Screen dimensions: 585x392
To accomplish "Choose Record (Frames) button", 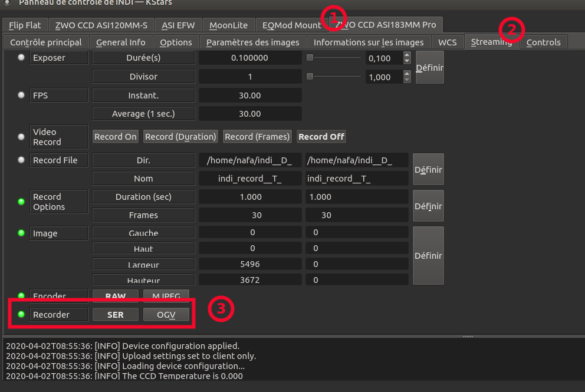I will click(x=257, y=137).
